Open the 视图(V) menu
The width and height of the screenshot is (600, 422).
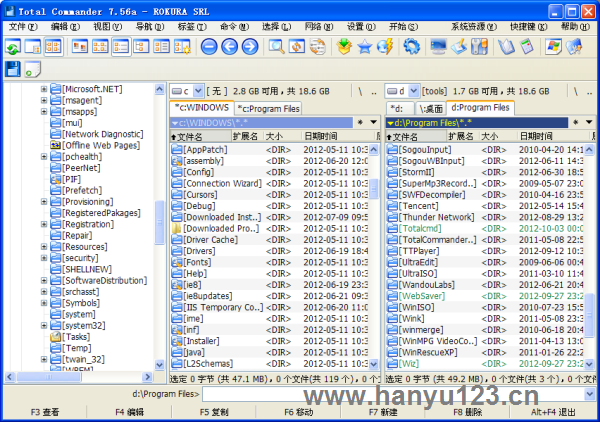coord(108,27)
